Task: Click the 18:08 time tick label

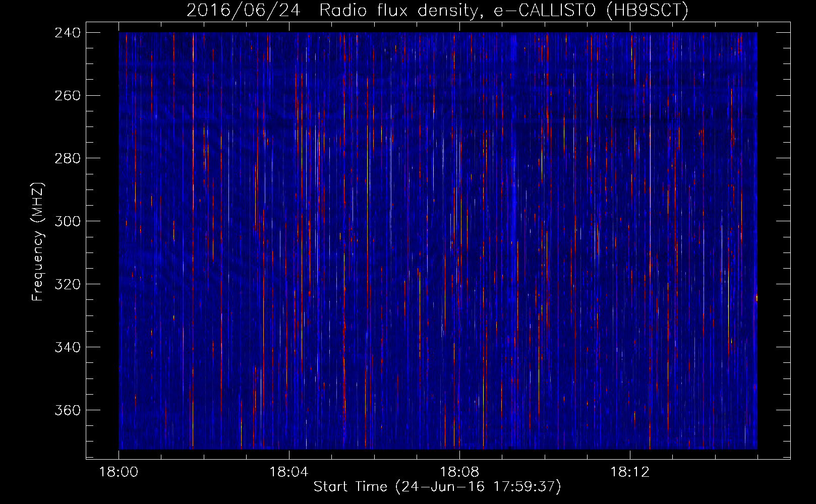Action: tap(459, 472)
